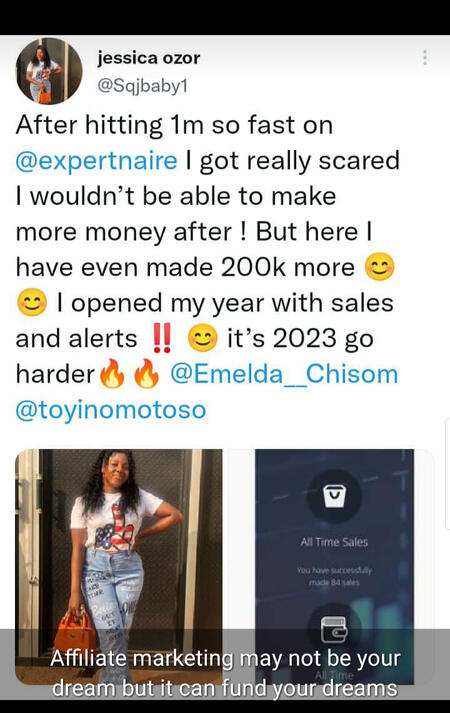Click the smiling emoji before I opened
Viewport: 450px width, 713px height.
click(32, 302)
